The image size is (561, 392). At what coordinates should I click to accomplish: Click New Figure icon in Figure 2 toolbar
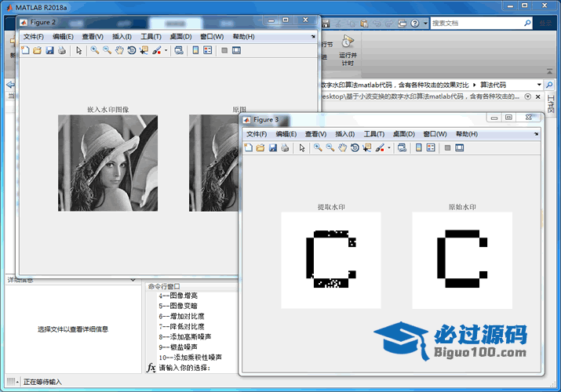(x=25, y=50)
